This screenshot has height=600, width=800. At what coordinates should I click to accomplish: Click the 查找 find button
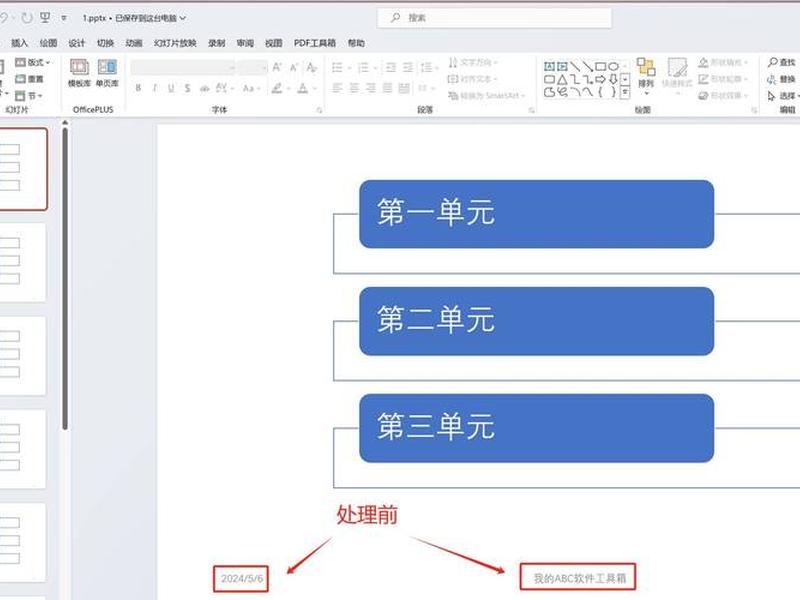tap(782, 62)
